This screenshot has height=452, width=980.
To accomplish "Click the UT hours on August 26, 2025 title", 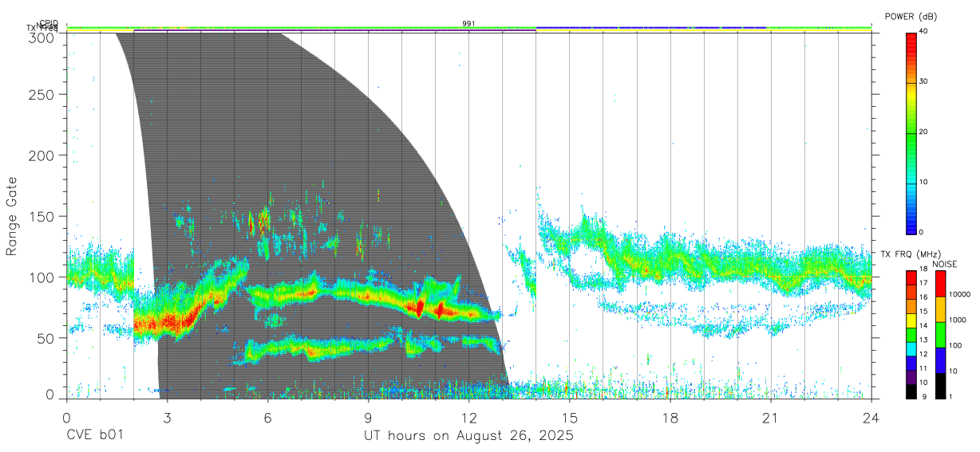I will [x=468, y=436].
